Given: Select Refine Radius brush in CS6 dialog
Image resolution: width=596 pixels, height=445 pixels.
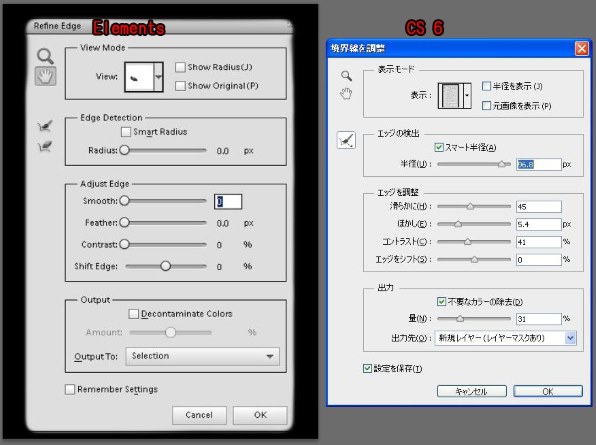Looking at the screenshot, I should (x=346, y=140).
